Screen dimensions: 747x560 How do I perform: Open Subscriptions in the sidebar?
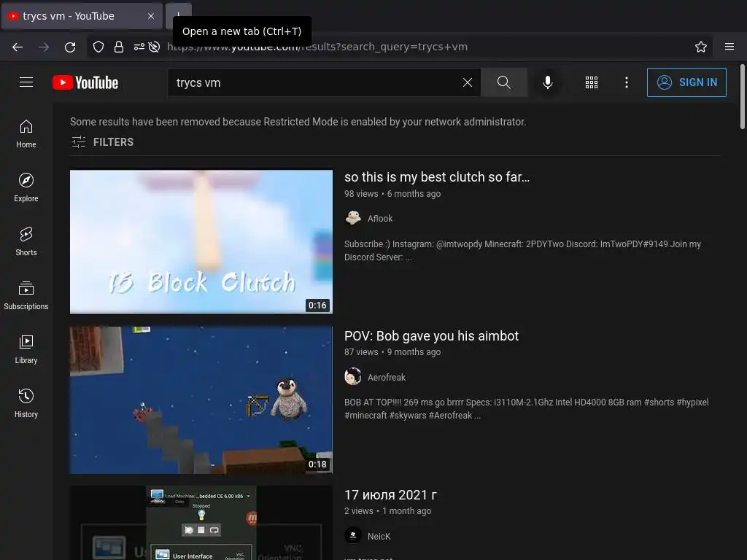coord(26,295)
